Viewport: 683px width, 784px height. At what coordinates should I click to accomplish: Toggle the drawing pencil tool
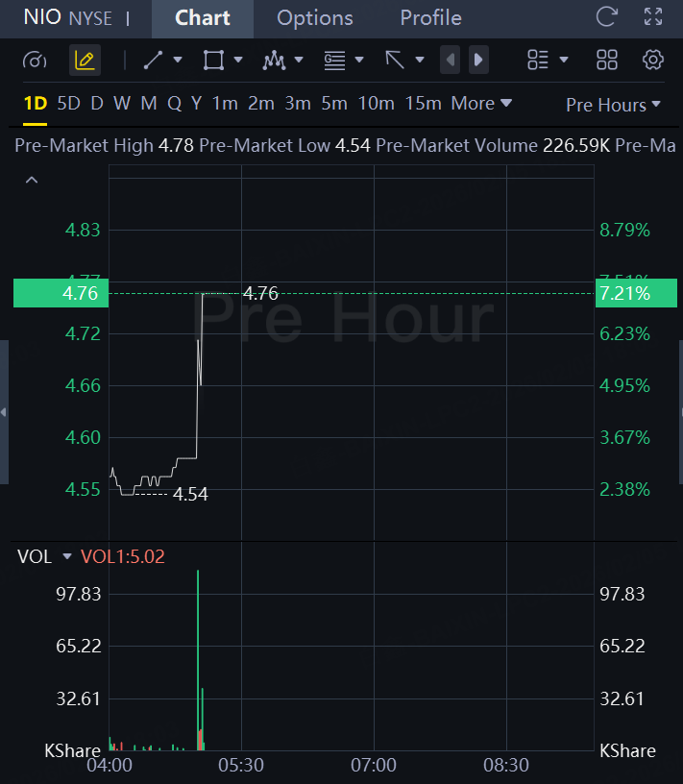click(85, 61)
